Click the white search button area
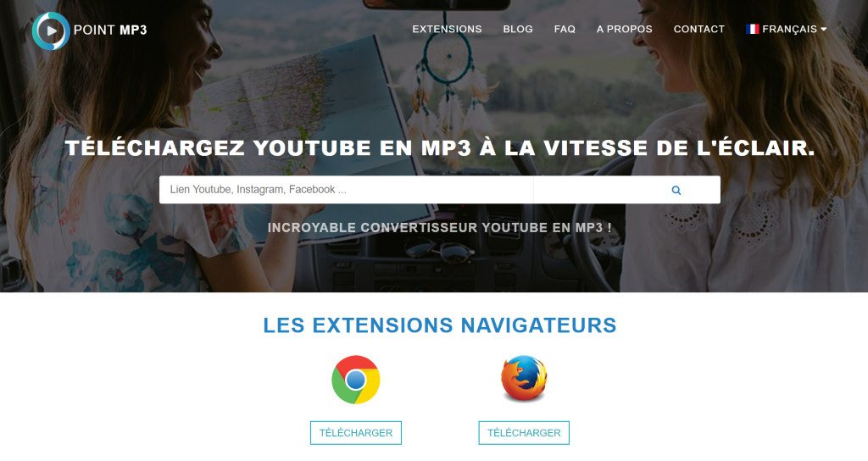 pos(626,190)
